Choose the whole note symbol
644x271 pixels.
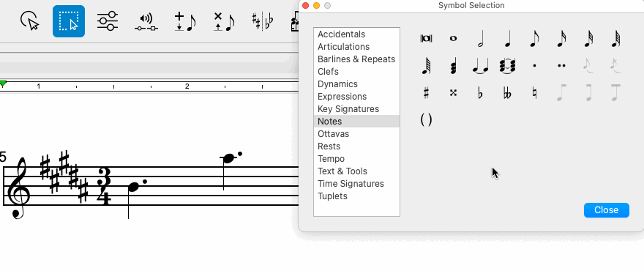(453, 39)
